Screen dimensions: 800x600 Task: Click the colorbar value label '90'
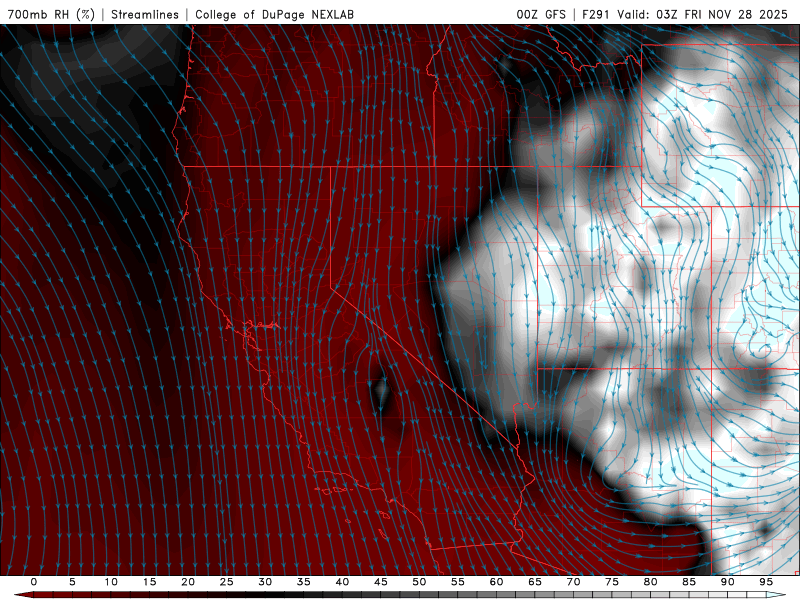click(728, 582)
